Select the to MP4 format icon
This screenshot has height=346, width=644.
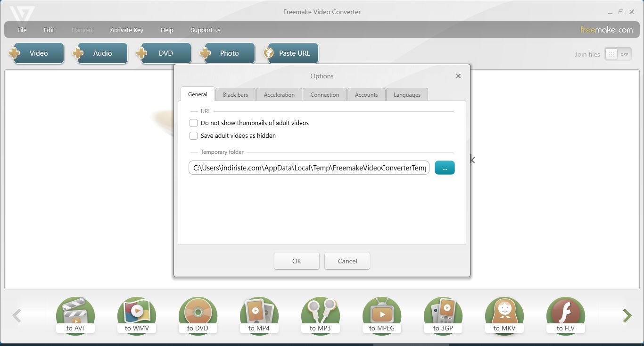pos(259,316)
